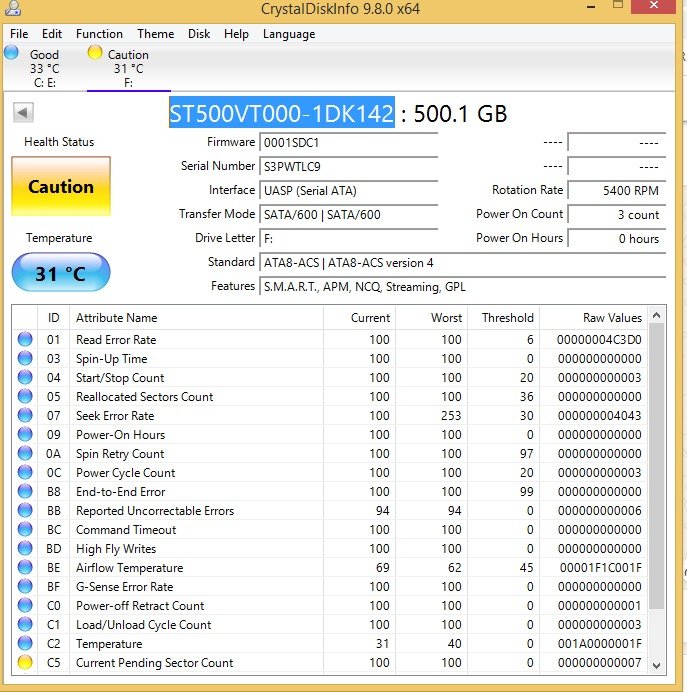This screenshot has height=692, width=687.
Task: Click the Worst column header
Action: click(431, 318)
